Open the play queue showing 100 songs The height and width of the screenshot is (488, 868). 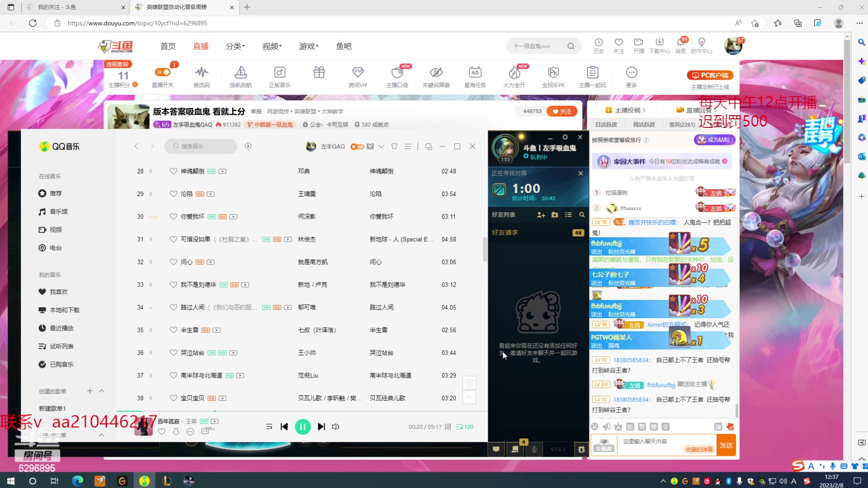click(465, 427)
